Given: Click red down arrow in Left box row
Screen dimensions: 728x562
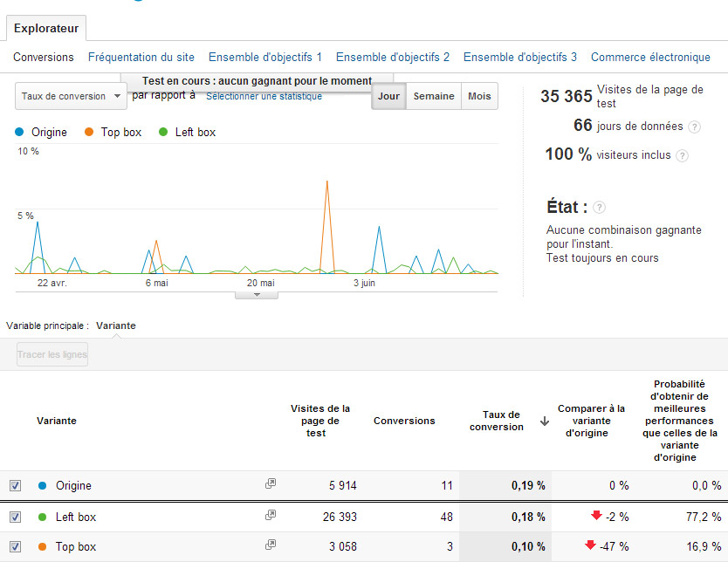Looking at the screenshot, I should [x=596, y=515].
